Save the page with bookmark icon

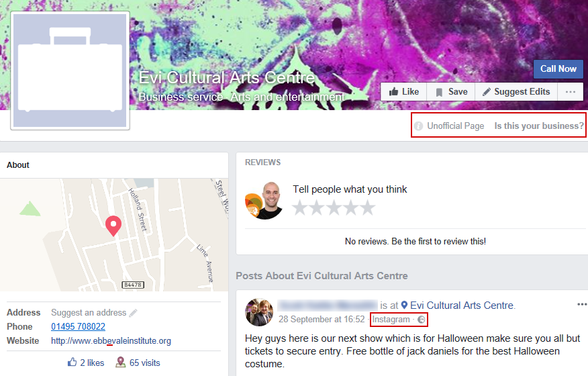451,91
